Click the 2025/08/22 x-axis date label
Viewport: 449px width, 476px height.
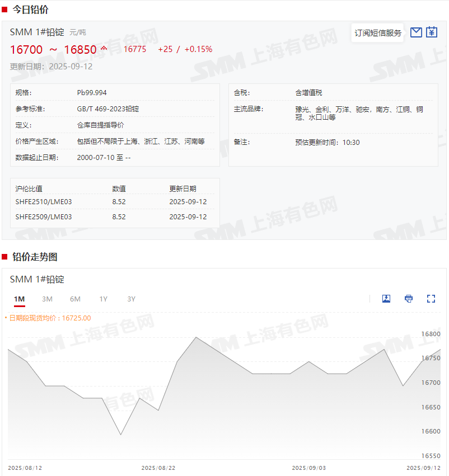[158, 468]
